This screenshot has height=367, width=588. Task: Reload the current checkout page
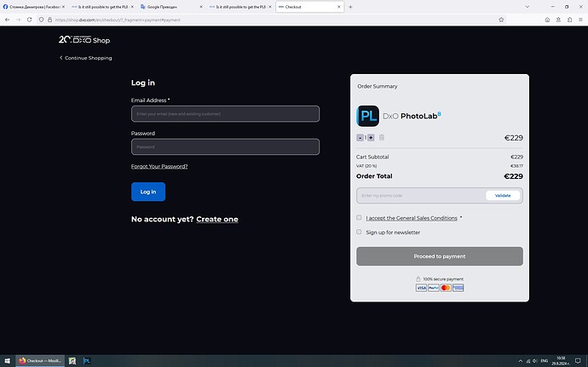[x=29, y=20]
